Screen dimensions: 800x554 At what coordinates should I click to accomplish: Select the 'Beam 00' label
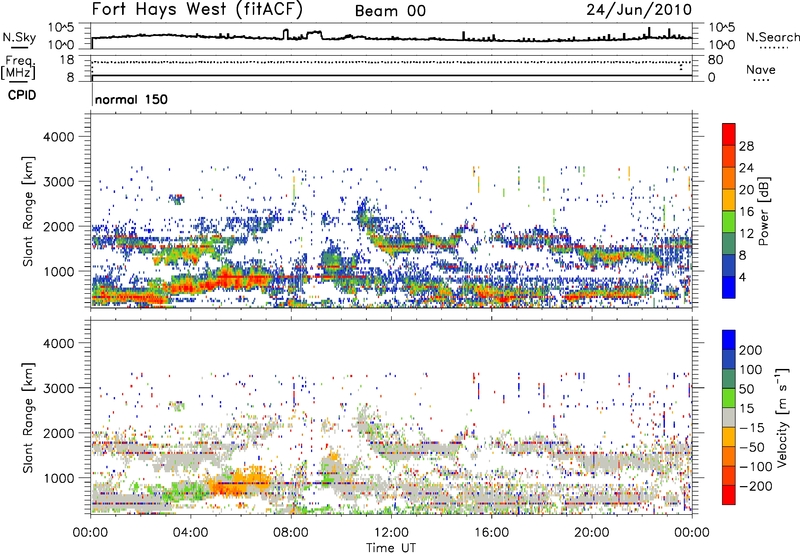coord(390,11)
